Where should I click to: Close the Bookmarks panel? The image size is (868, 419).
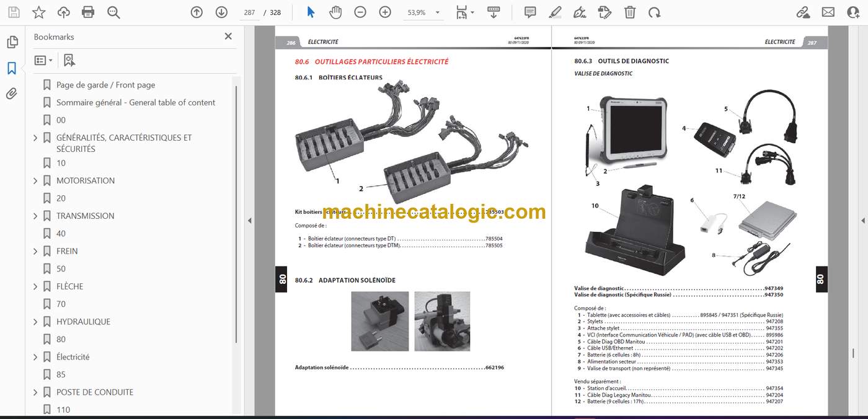(x=228, y=37)
